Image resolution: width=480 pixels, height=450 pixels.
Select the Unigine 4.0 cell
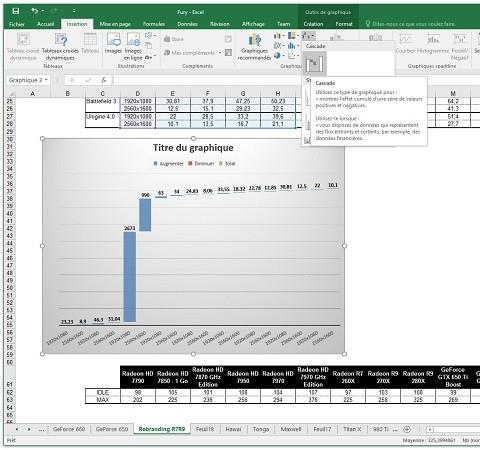point(102,116)
